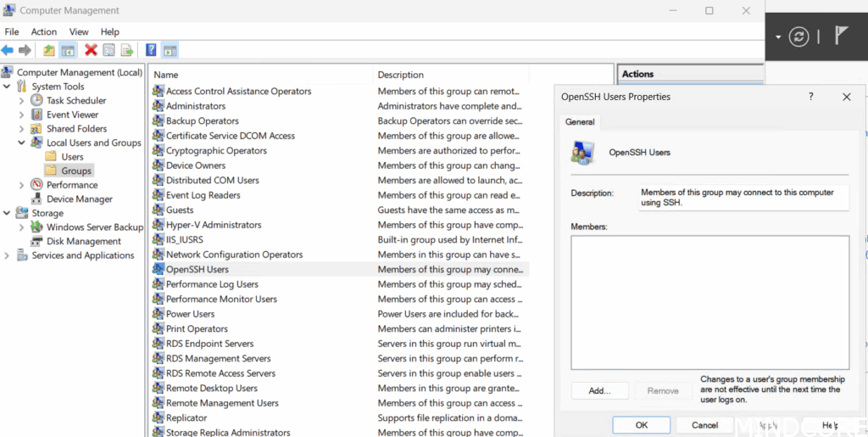
Task: Expand Services and Applications node
Action: click(7, 255)
